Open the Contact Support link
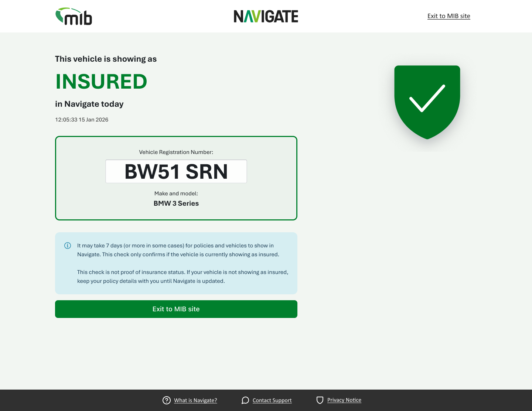This screenshot has height=411, width=532. point(272,400)
